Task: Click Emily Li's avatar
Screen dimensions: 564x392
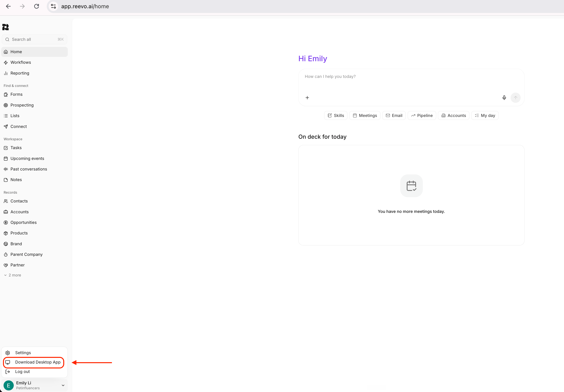Action: [x=9, y=385]
